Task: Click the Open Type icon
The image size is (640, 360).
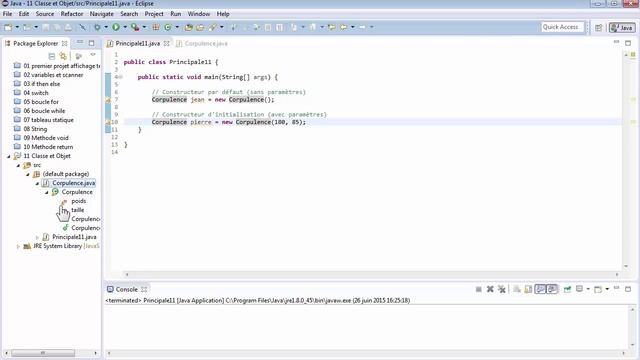Action: pyautogui.click(x=188, y=27)
